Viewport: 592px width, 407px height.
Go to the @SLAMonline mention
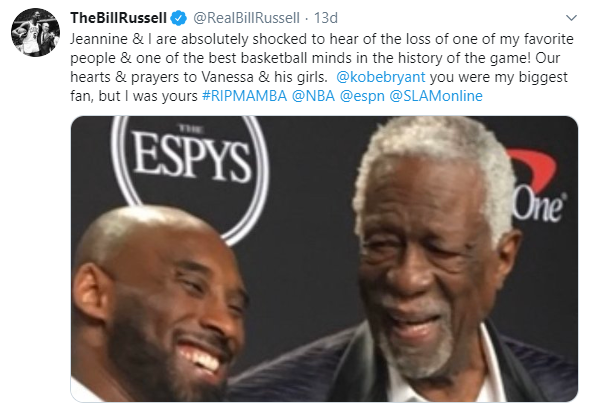point(436,96)
